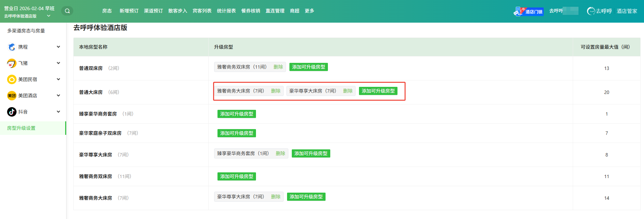Open the hotel switcher dropdown under business date
The image size is (644, 219).
(x=49, y=16)
